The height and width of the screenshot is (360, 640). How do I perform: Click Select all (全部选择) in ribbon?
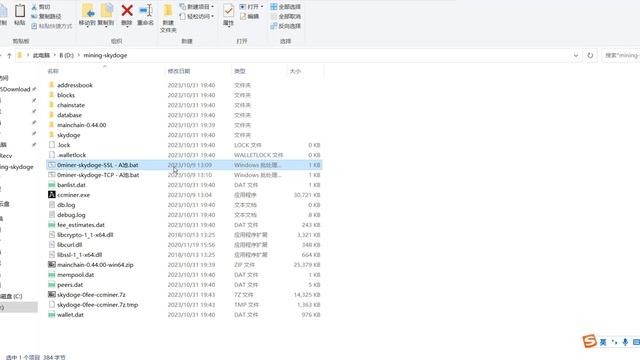pos(285,7)
